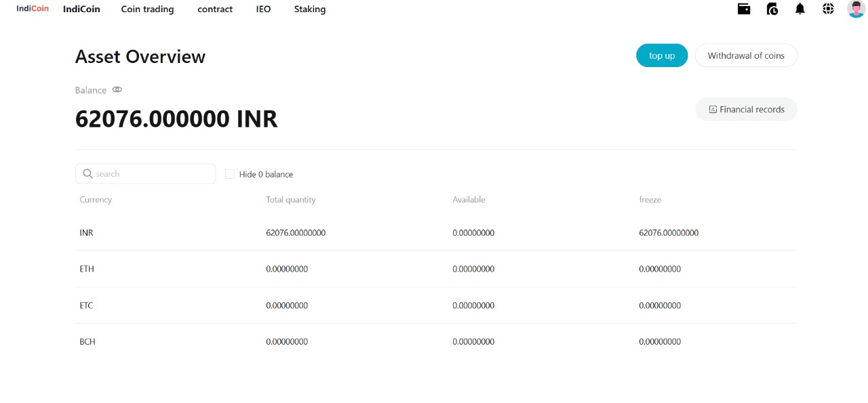Screen dimensions: 868x403
Task: Select the BCH currency row
Action: click(x=87, y=342)
